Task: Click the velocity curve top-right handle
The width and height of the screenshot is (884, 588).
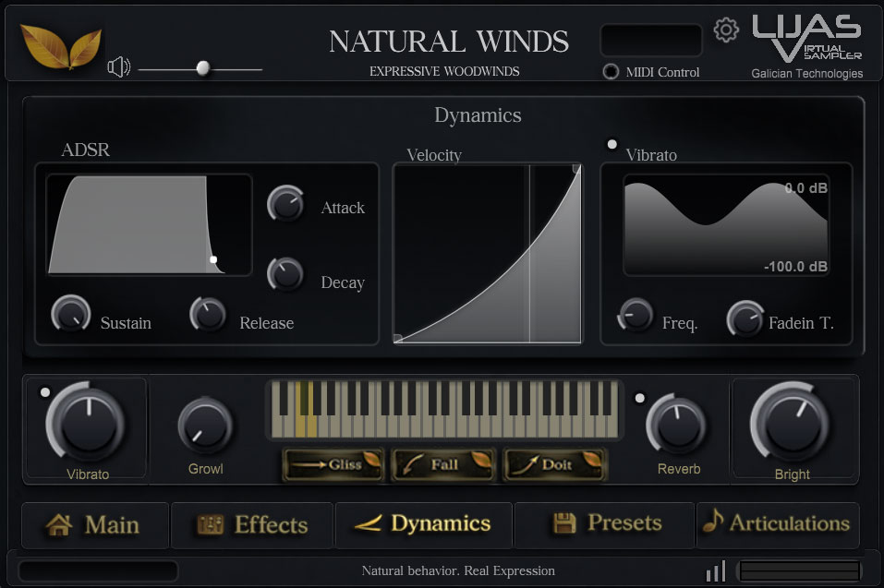Action: click(x=576, y=168)
